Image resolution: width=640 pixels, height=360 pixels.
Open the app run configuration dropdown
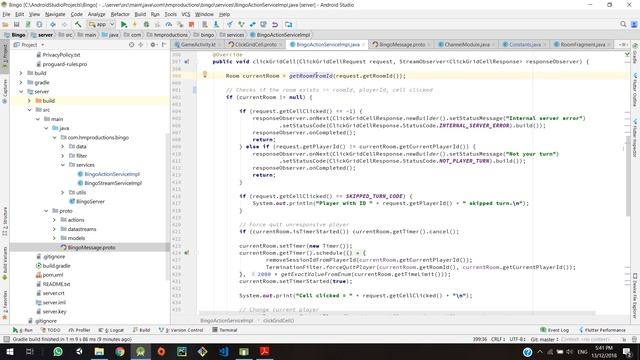tap(102, 24)
